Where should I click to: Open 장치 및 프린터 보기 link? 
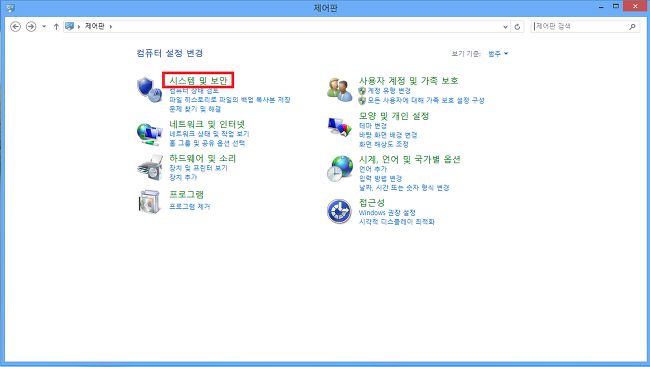(x=198, y=168)
